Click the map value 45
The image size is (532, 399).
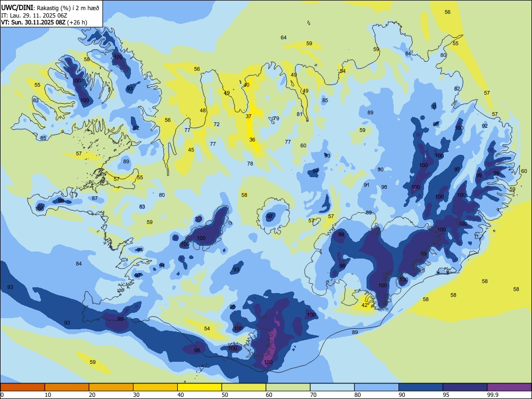(192, 149)
